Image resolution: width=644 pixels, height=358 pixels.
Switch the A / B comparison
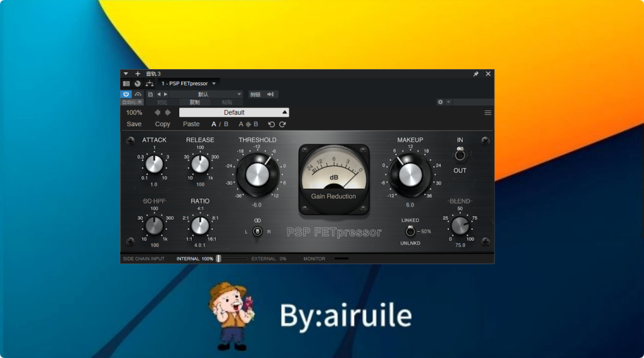point(219,124)
